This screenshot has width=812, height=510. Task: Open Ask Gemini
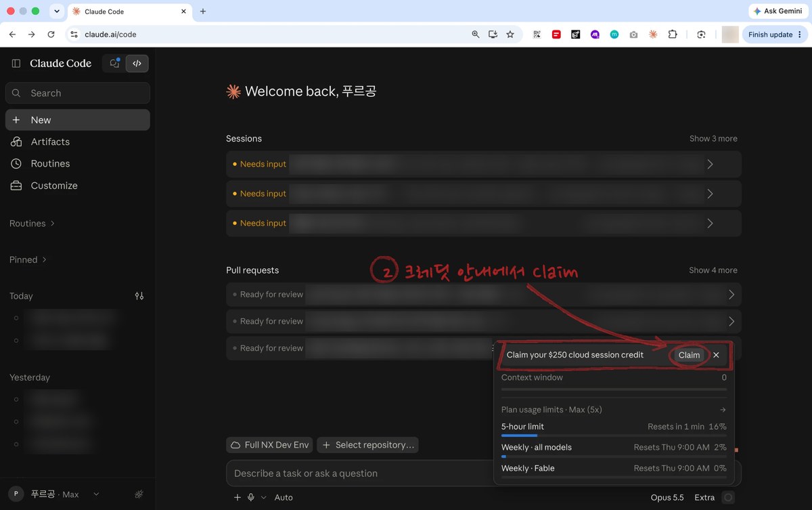777,12
